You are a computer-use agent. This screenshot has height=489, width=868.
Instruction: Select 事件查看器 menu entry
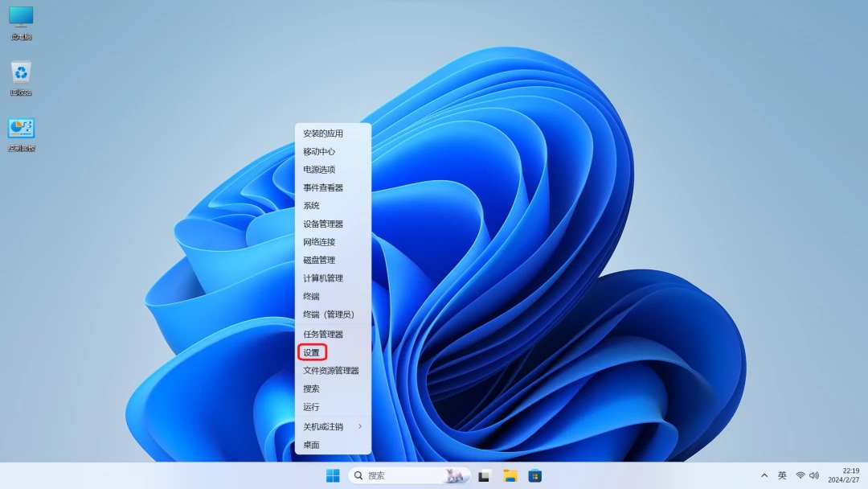click(333, 187)
